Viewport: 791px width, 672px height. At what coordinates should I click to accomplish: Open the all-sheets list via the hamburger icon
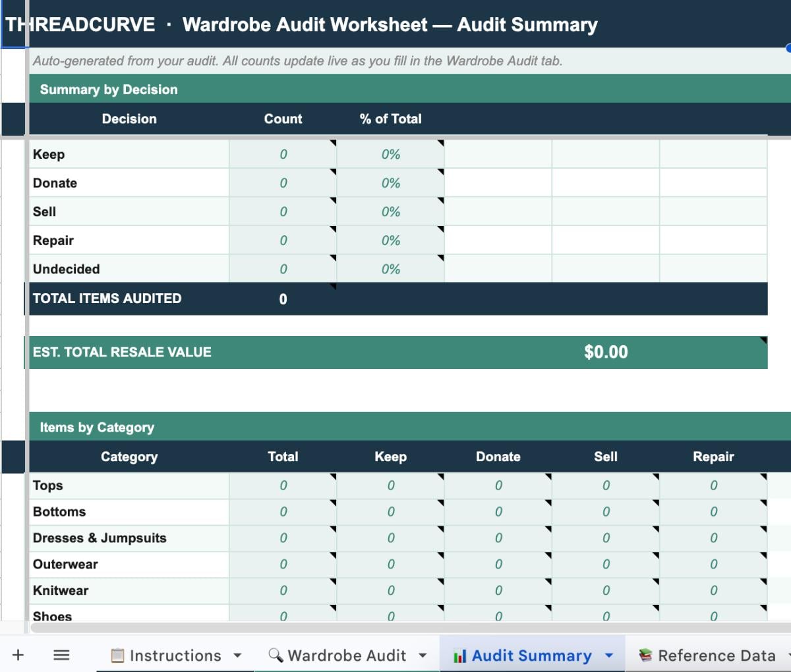tap(61, 655)
